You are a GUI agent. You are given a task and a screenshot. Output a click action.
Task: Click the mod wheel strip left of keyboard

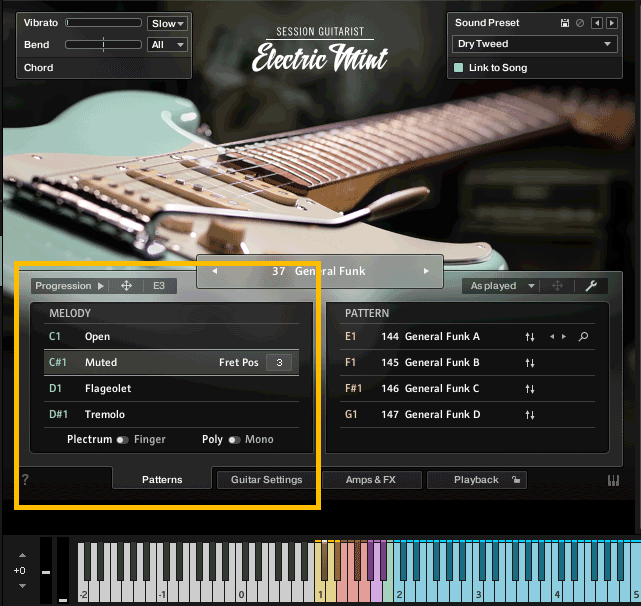pyautogui.click(x=63, y=570)
